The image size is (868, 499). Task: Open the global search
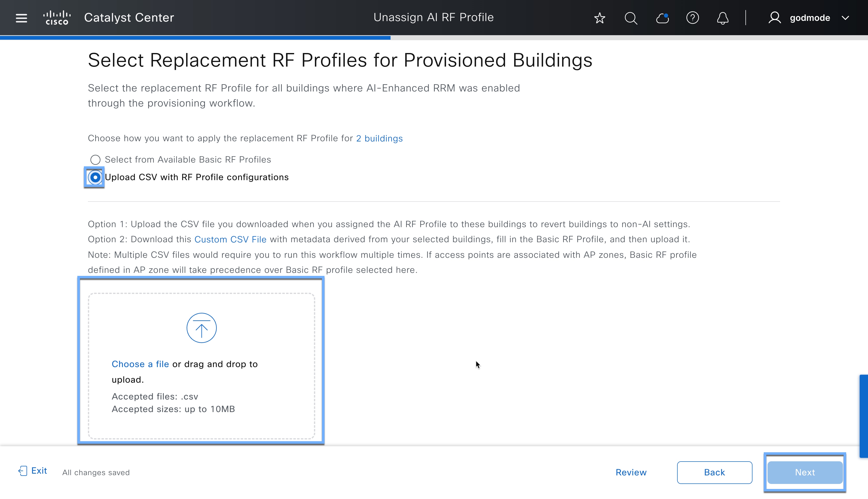click(631, 18)
